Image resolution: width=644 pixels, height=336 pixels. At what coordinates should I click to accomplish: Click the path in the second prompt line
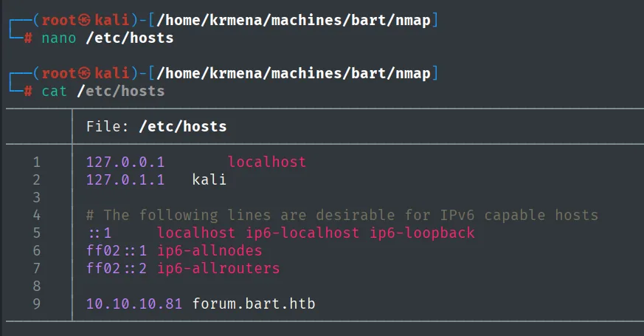pyautogui.click(x=294, y=73)
